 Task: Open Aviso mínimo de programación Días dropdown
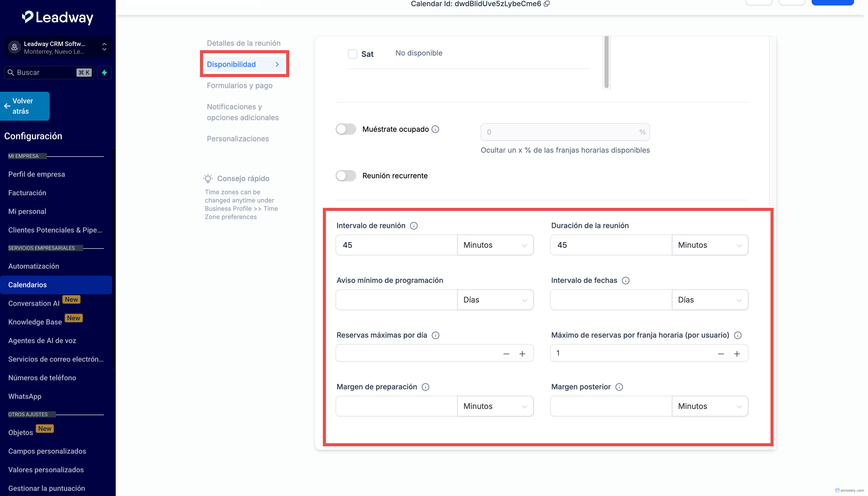tap(495, 300)
